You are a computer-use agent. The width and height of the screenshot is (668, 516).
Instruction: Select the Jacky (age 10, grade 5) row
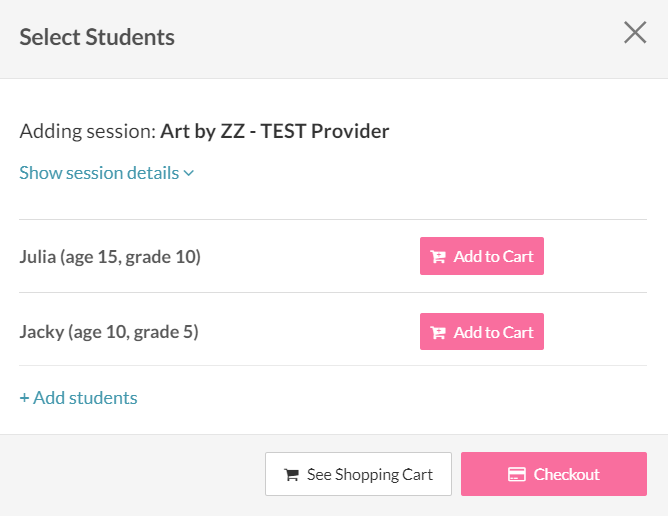click(333, 332)
